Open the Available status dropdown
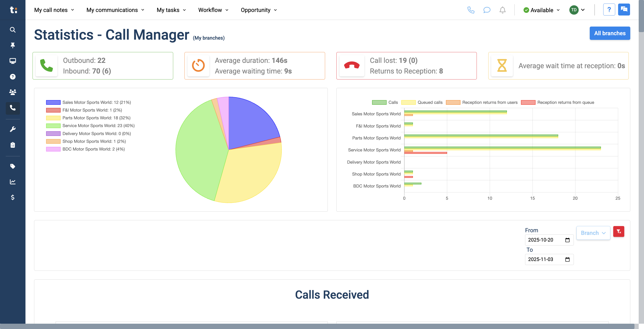 (541, 10)
